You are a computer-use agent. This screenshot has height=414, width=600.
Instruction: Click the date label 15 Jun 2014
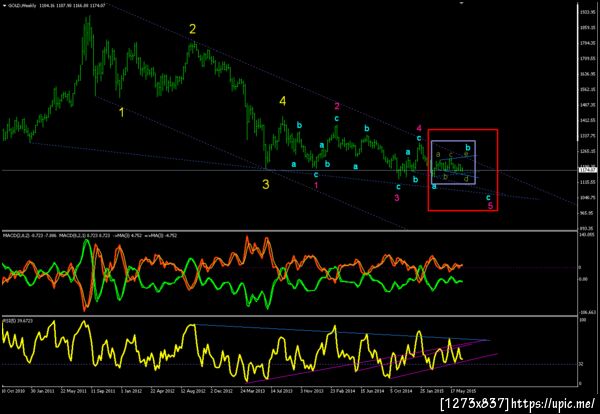coord(372,391)
